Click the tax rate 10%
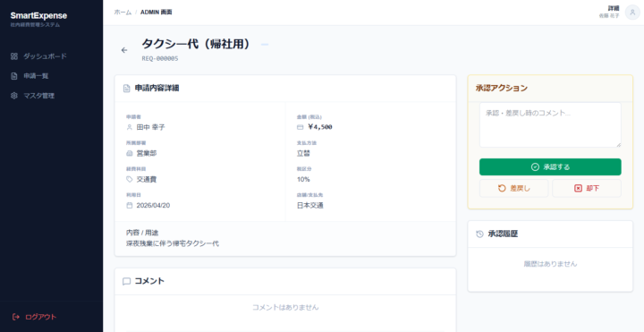Image resolution: width=644 pixels, height=332 pixels. click(x=303, y=179)
